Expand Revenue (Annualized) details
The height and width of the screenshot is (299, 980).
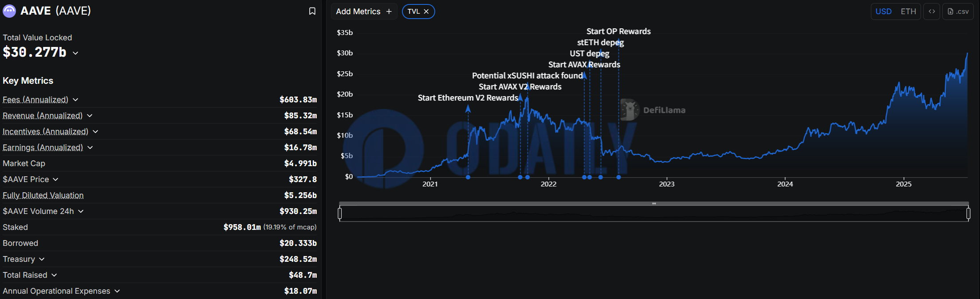[x=90, y=116]
